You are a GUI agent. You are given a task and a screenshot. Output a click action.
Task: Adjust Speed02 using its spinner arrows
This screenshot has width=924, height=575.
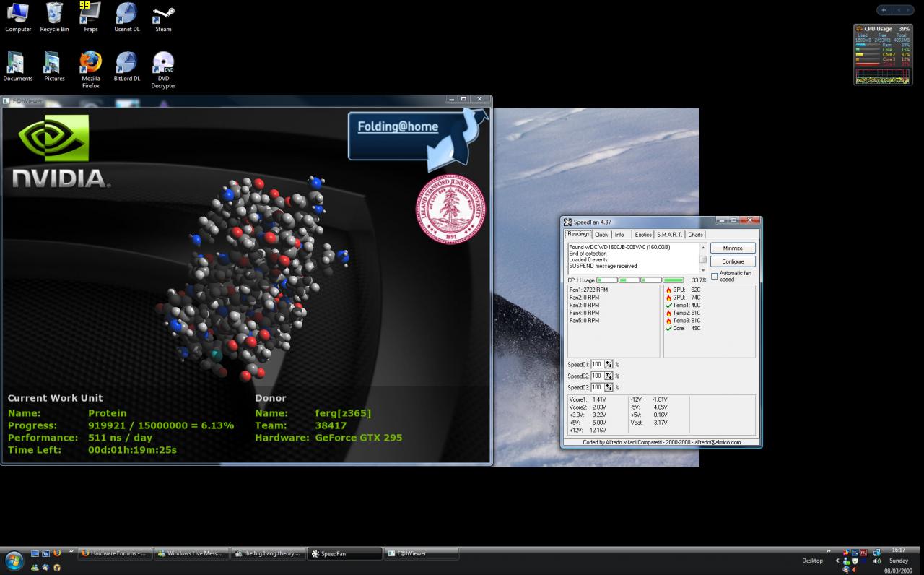[x=609, y=376]
